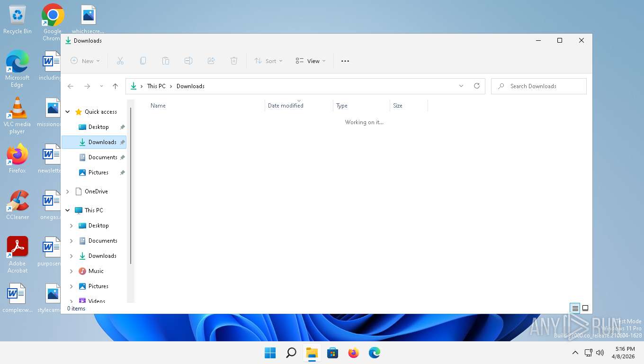Sort by the Size column header
The width and height of the screenshot is (644, 364).
[x=409, y=106]
